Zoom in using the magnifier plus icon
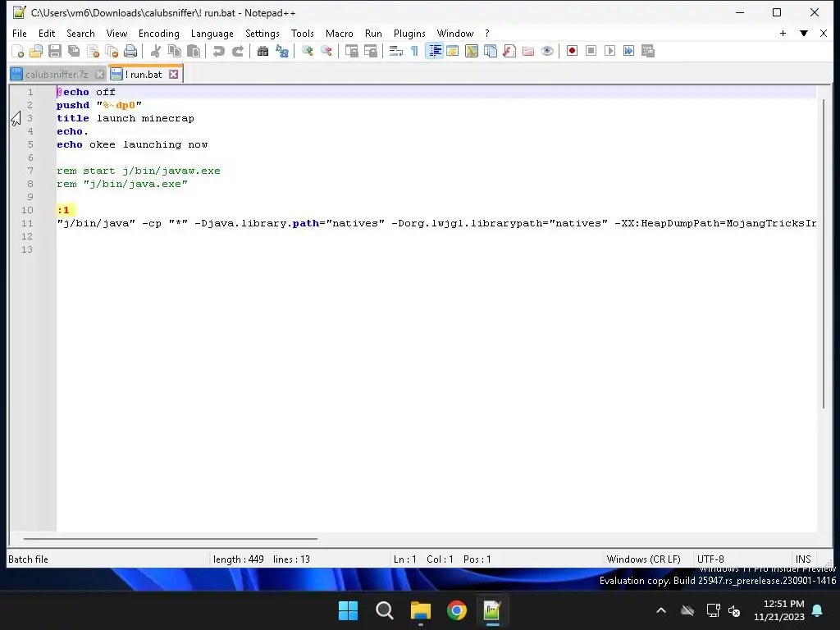 (307, 52)
